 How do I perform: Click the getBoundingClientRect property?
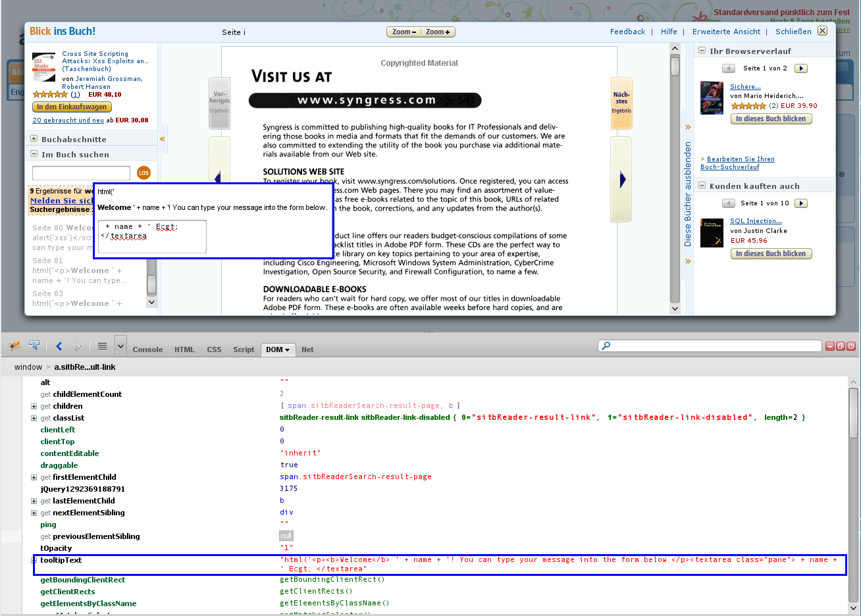(x=82, y=580)
